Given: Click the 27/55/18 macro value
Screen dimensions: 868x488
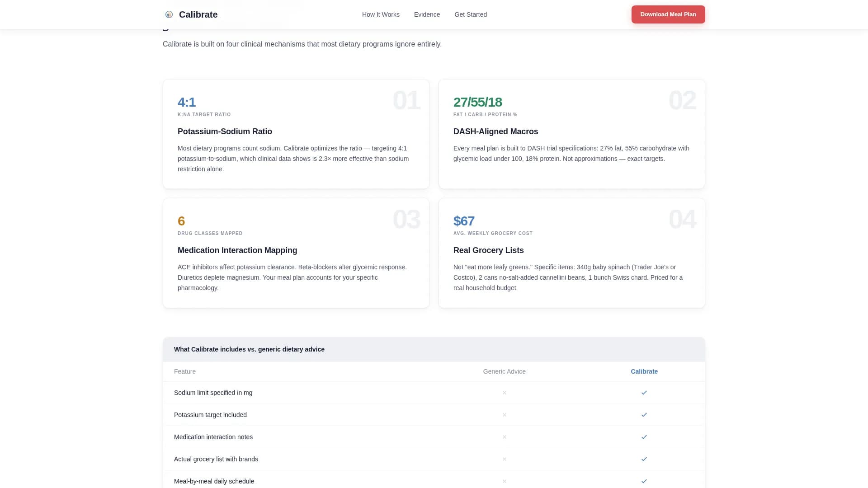Looking at the screenshot, I should [x=477, y=102].
